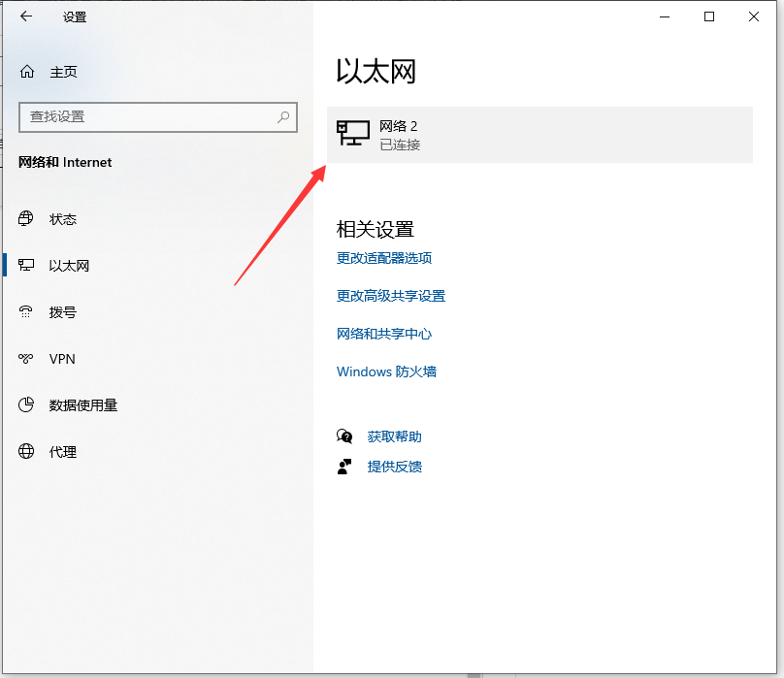Click 提供反馈 to send feedback
Viewport: 784px width, 678px height.
394,467
